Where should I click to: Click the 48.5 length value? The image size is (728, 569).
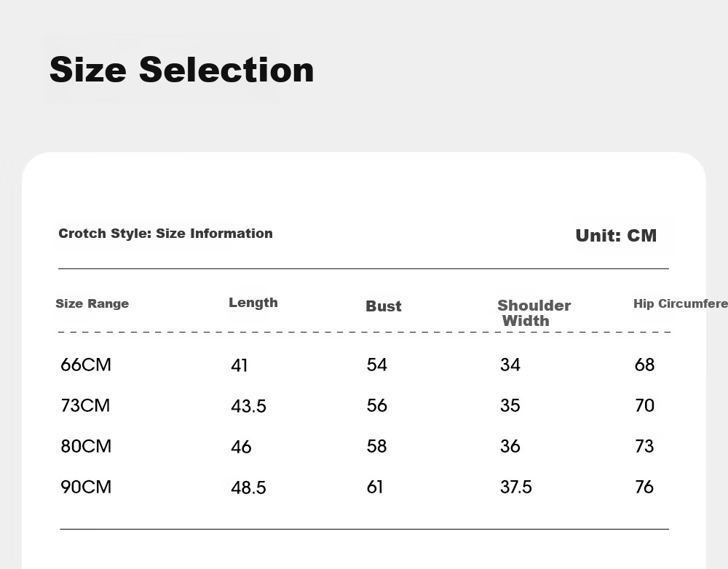click(248, 488)
